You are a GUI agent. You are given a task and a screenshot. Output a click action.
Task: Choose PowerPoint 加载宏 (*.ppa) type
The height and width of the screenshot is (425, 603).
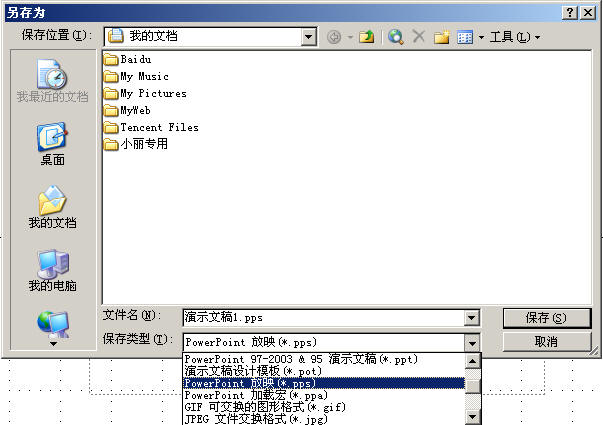tap(324, 395)
